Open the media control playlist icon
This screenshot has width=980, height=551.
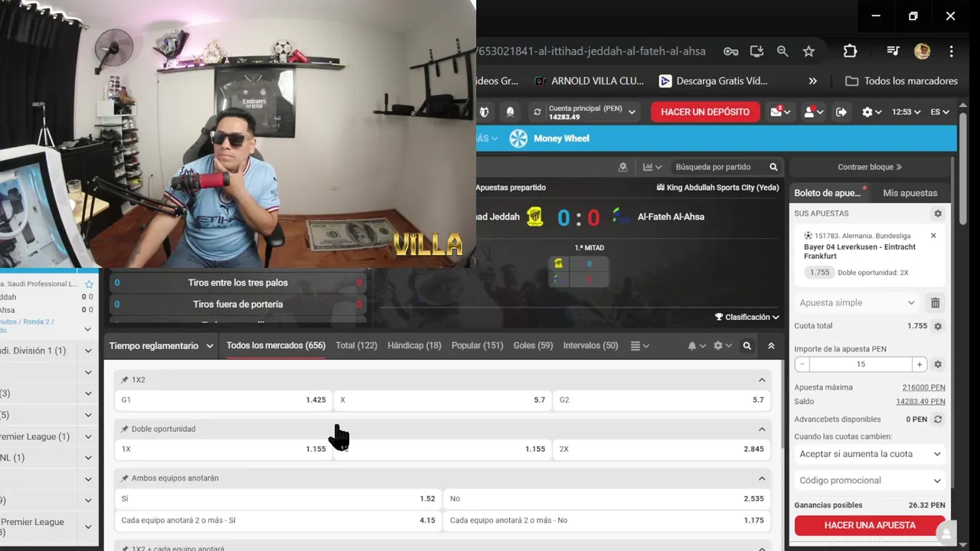[893, 51]
